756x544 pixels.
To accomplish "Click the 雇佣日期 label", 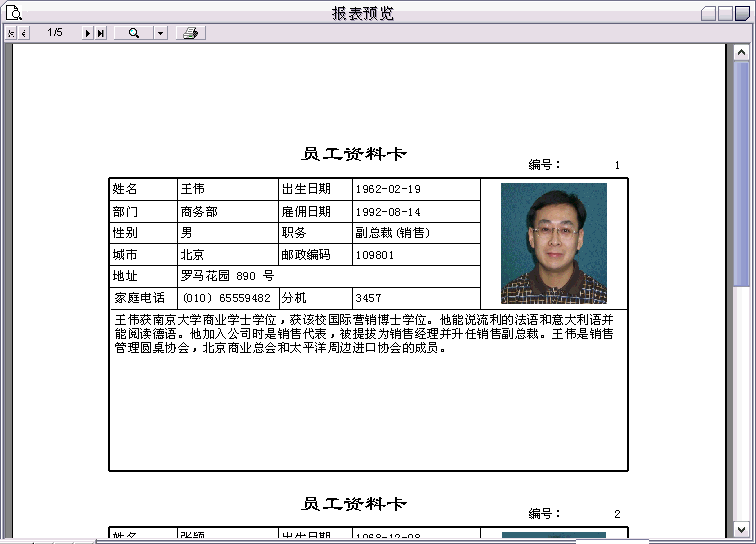I will tap(306, 212).
